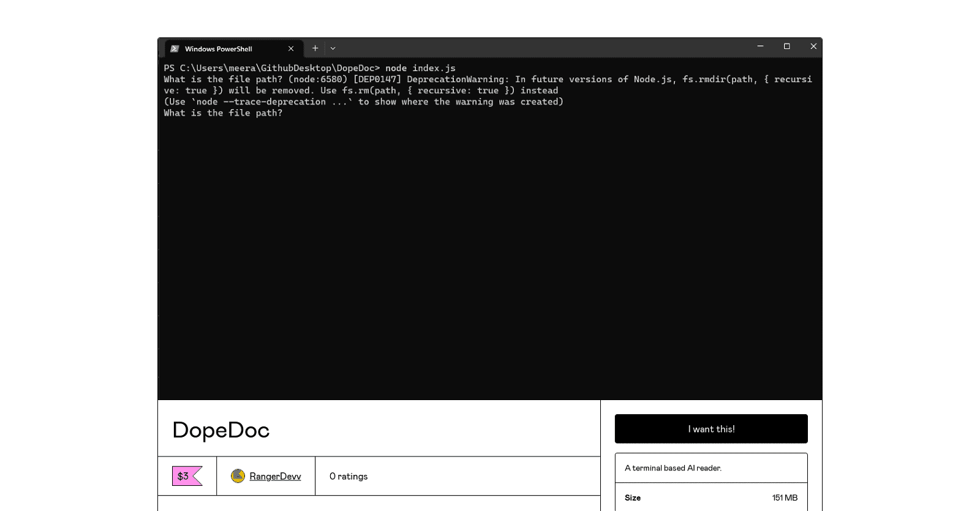
Task: Click the empty black terminal preview area
Action: click(x=490, y=257)
